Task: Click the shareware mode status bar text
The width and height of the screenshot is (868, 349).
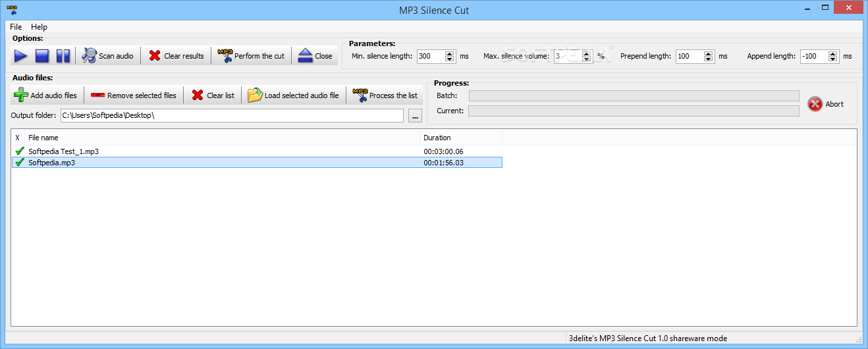Action: click(647, 338)
